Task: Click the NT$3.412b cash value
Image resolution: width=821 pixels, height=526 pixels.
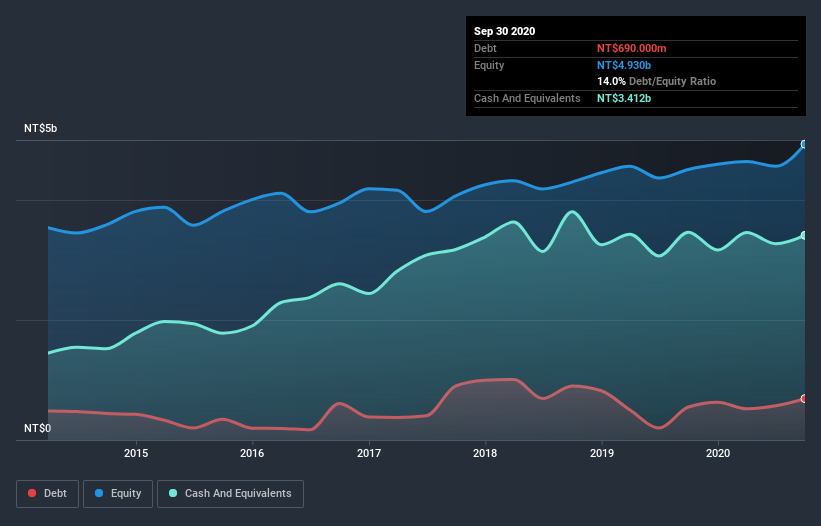Action: coord(624,98)
